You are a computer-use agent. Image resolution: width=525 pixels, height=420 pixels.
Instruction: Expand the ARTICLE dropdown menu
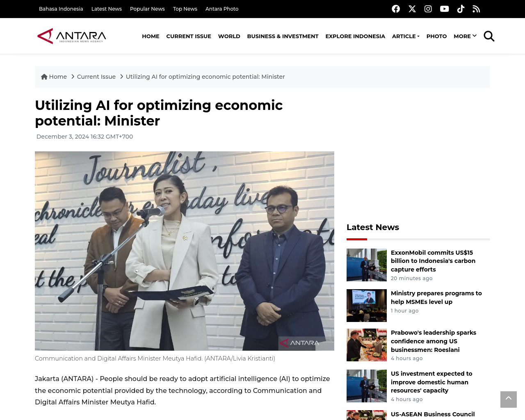click(406, 36)
